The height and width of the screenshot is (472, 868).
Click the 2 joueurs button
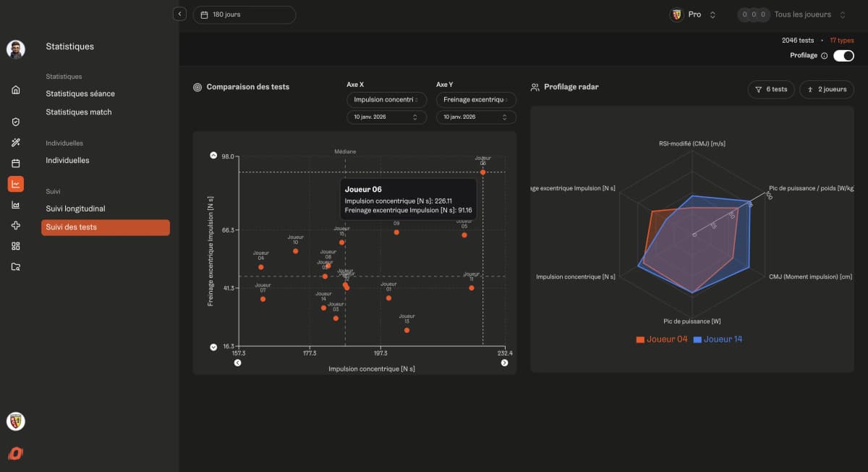(x=826, y=90)
